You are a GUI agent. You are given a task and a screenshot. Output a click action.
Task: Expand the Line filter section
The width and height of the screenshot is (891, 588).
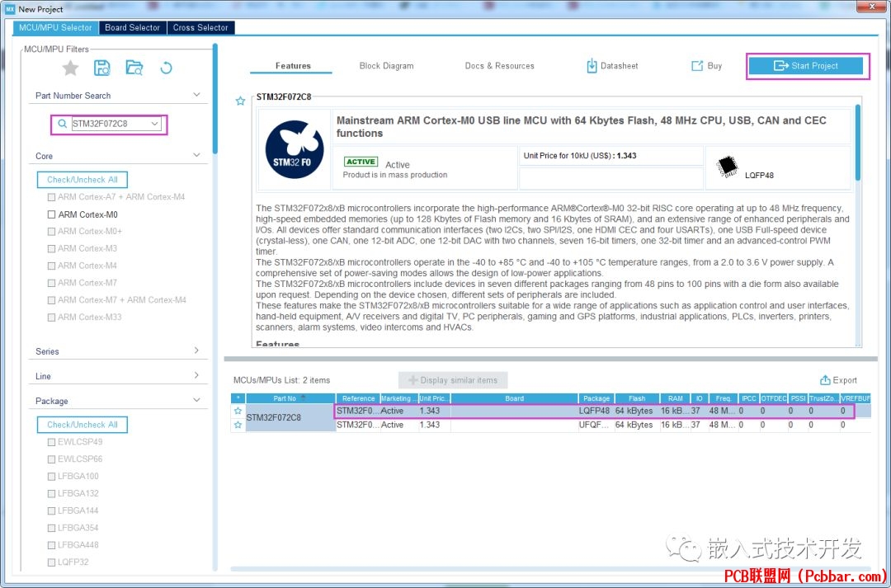pos(196,375)
